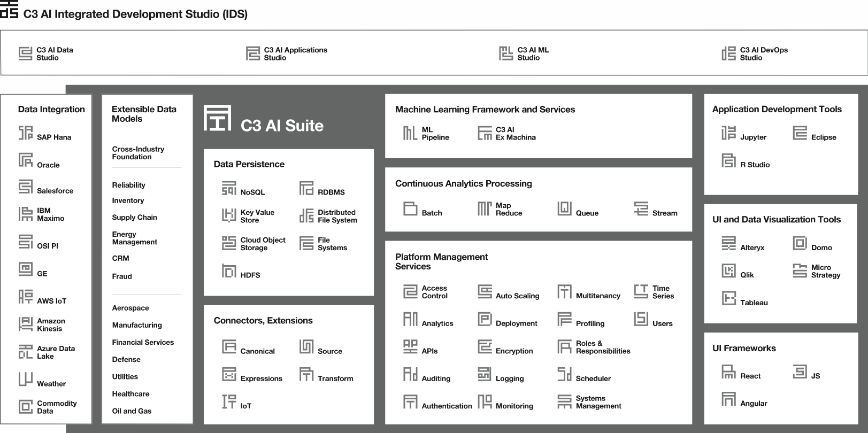868x433 pixels.
Task: Click the Amazon Kinesis icon
Action: pyautogui.click(x=26, y=324)
